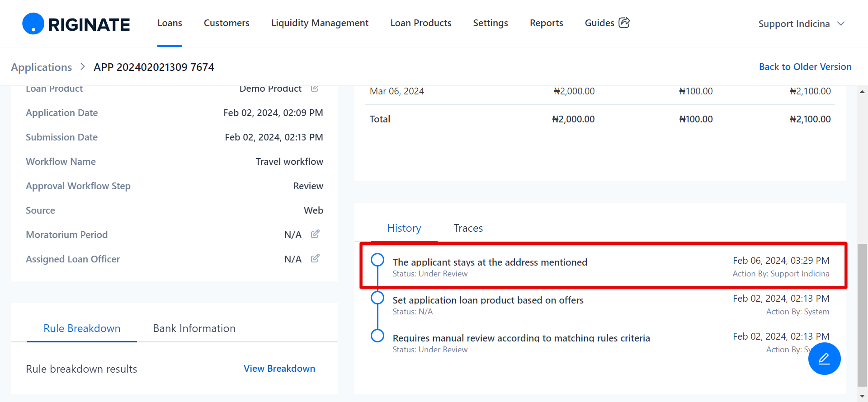Click 'Rule breakdown results' label
868x402 pixels.
pos(81,369)
